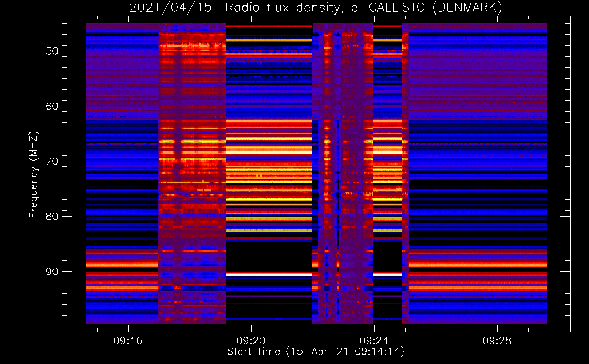Click the 'Frequency (MHZ)' axis label
This screenshot has height=364, width=589.
[33, 175]
